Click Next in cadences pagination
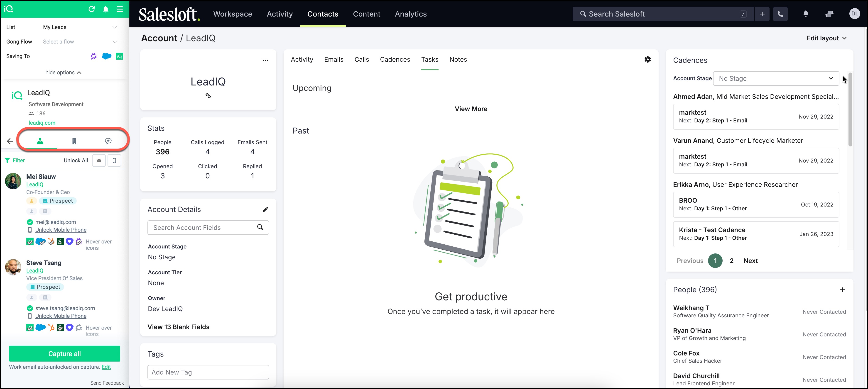 (x=750, y=261)
